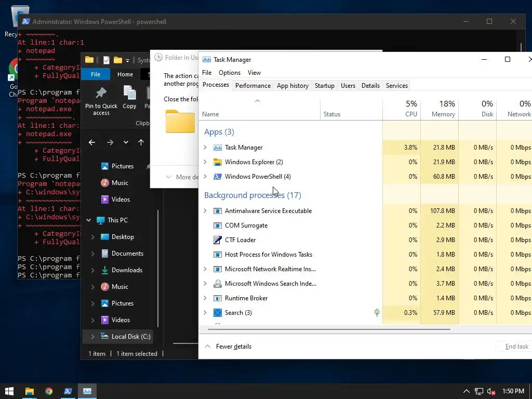The height and width of the screenshot is (399, 532).
Task: Expand More details in Folder In Use dialog
Action: 181,177
